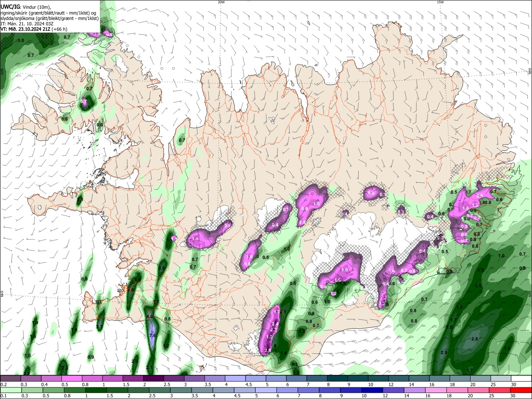Viewport: 532px width, 399px height.
Task: Click the 7.6 precipitation value on the map
Action: (x=152, y=335)
